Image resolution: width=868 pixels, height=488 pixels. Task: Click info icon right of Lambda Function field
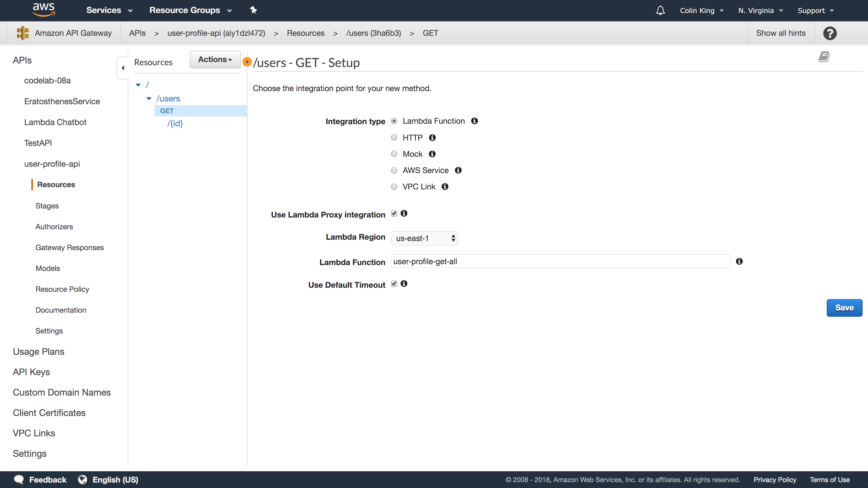click(739, 261)
